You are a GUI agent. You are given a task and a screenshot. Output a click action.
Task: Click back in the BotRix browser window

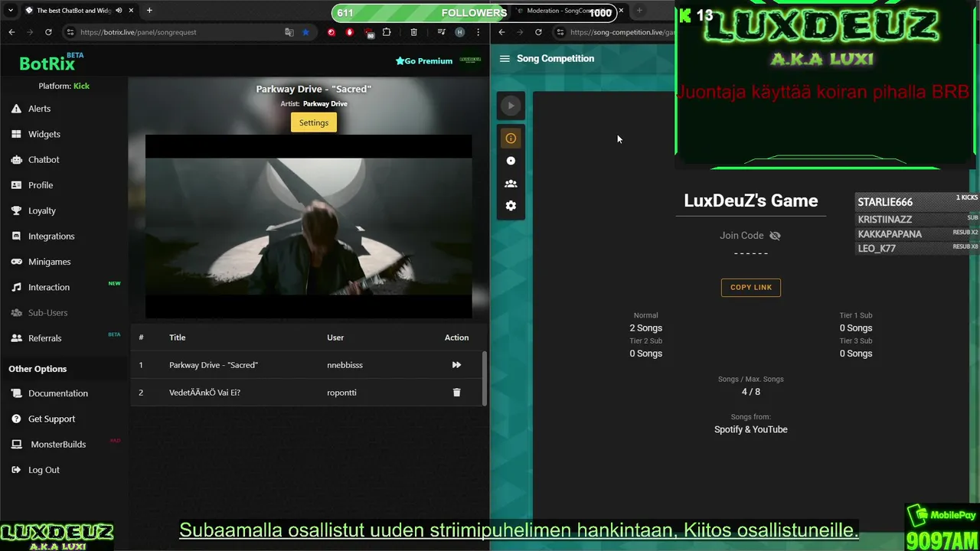pos(11,32)
